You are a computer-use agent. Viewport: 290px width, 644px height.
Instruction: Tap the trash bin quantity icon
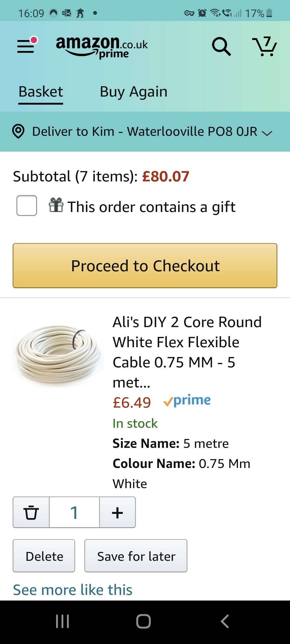tap(31, 512)
